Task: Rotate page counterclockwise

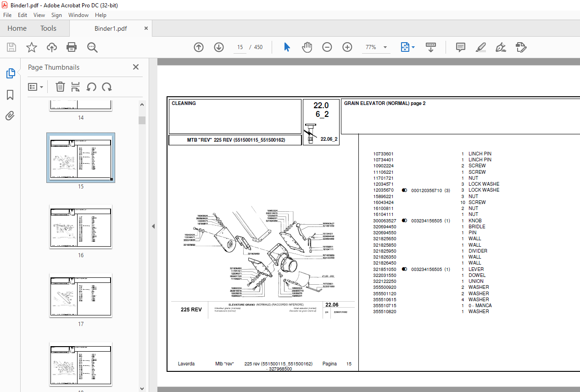Action: point(91,87)
